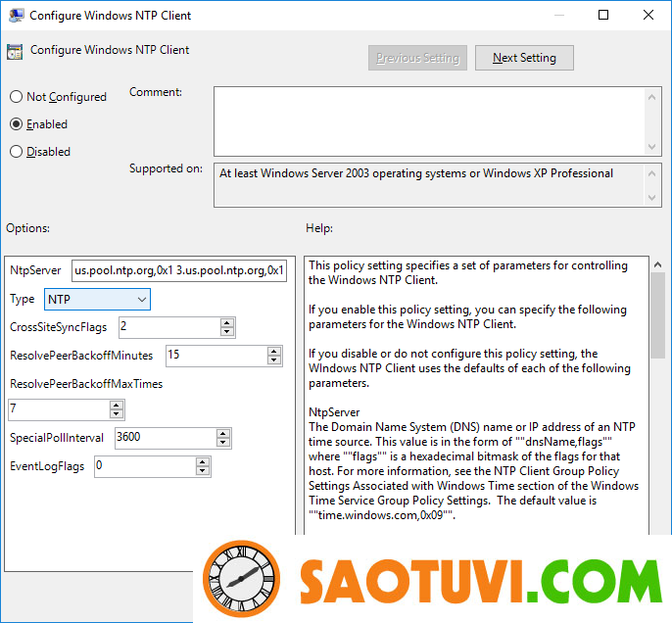Click the EventLogFlags label
This screenshot has width=672, height=623.
coord(47,466)
